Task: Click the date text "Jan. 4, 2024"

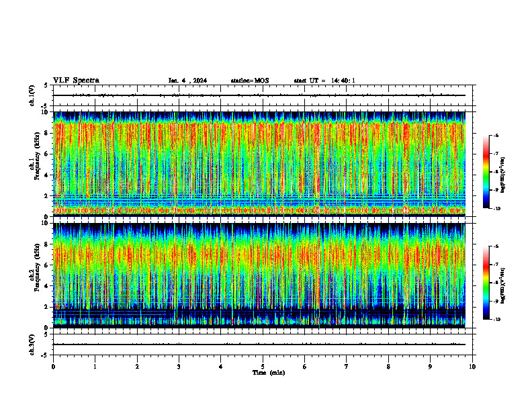Action: click(187, 81)
